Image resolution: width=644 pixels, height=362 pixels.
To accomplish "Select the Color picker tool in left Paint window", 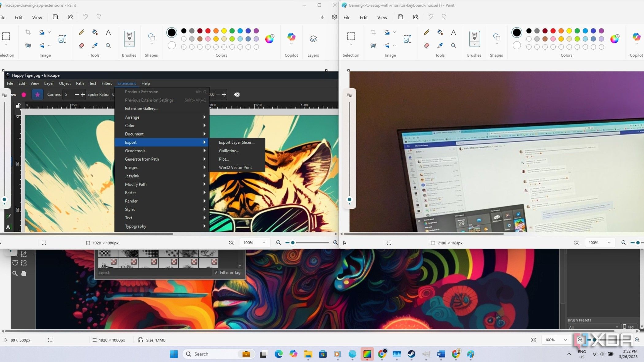I will pos(95,45).
